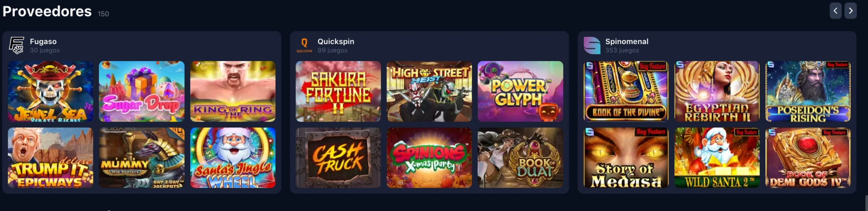868x211 pixels.
Task: Click the Spinomenal provider logo icon
Action: pyautogui.click(x=592, y=45)
